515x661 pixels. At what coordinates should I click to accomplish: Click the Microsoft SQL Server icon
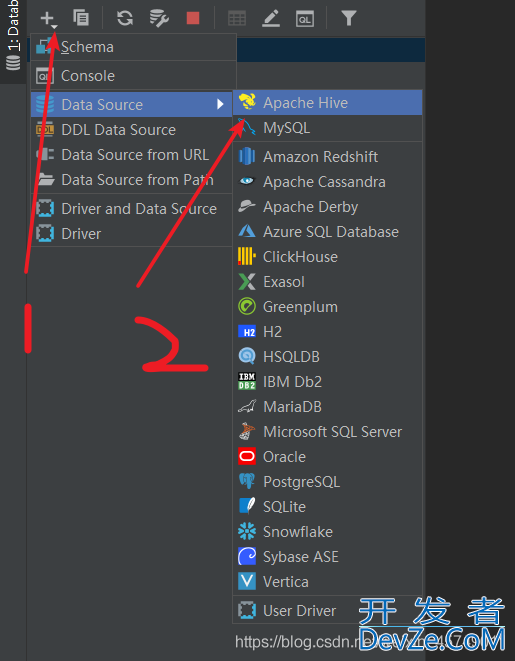point(247,431)
